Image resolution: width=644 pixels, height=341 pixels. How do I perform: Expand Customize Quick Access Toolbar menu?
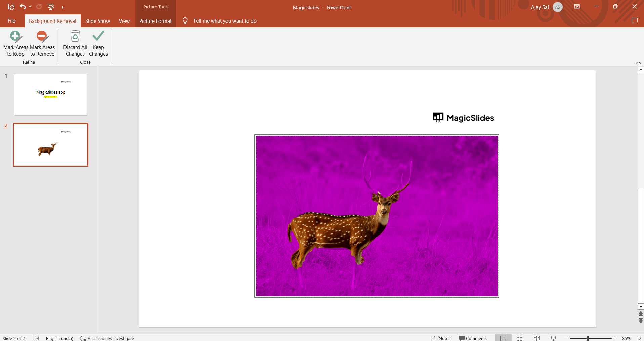(62, 7)
